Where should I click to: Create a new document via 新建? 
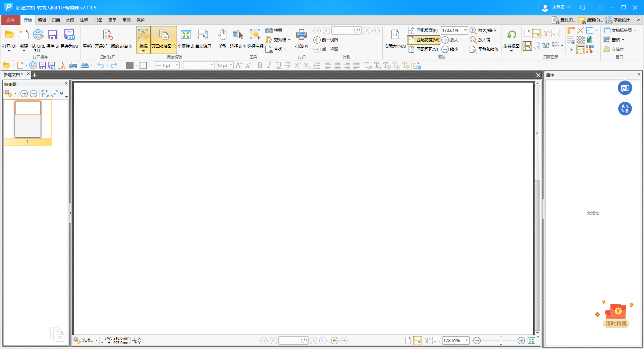pos(24,40)
